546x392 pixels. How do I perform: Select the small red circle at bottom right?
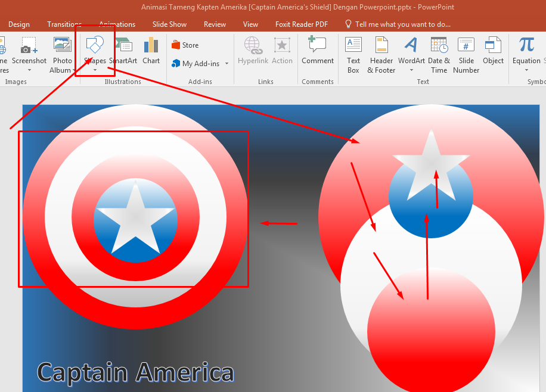click(431, 331)
